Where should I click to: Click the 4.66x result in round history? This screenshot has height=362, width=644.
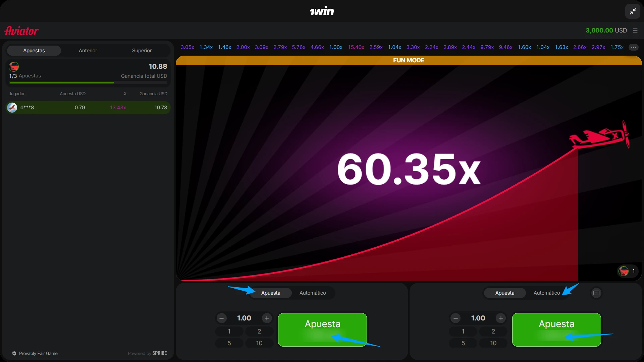coord(317,47)
